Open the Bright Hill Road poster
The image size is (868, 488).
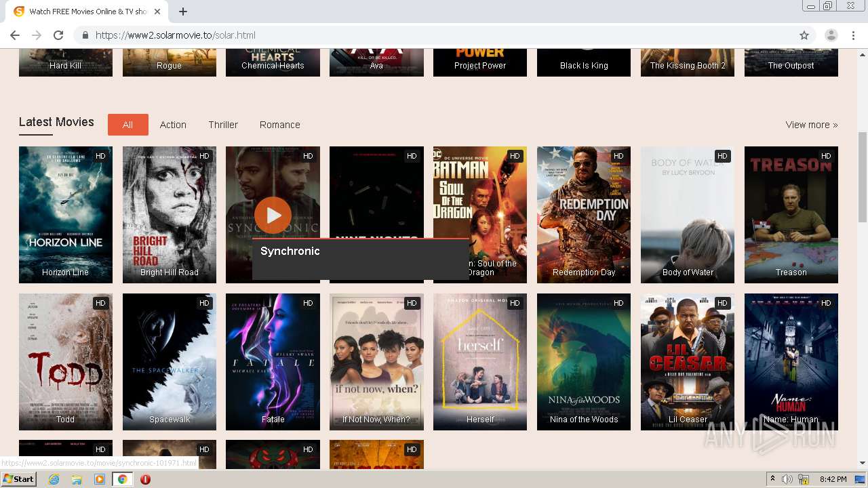(170, 215)
